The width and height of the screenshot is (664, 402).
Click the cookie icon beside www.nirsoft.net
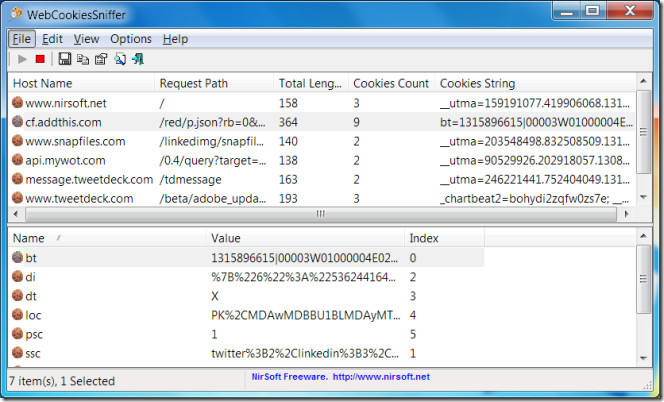[17, 103]
